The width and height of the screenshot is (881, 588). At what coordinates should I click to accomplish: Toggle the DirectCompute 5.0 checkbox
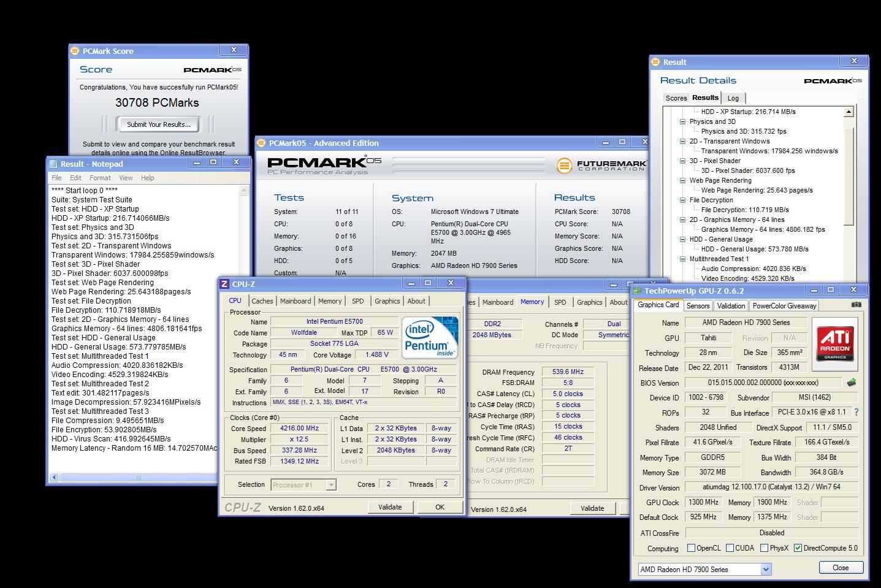pyautogui.click(x=798, y=548)
